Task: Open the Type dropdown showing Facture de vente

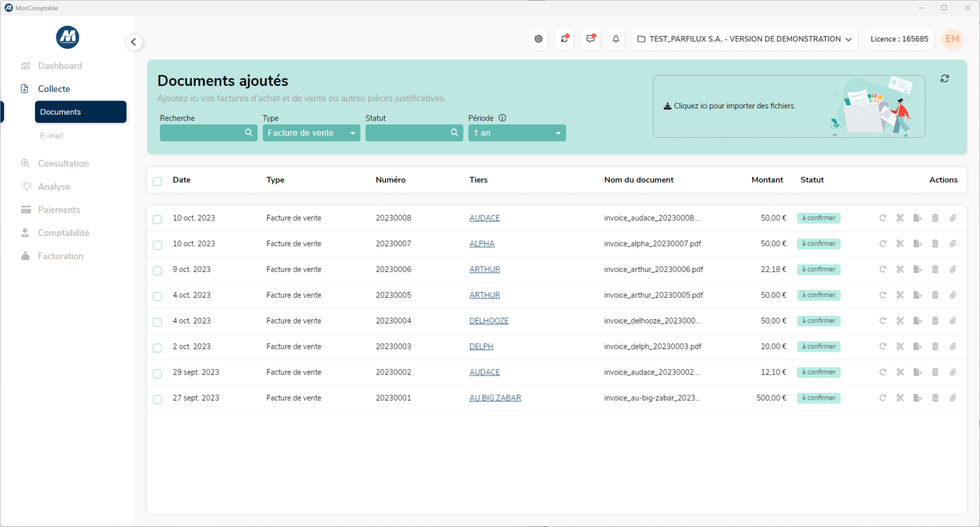Action: click(x=311, y=133)
